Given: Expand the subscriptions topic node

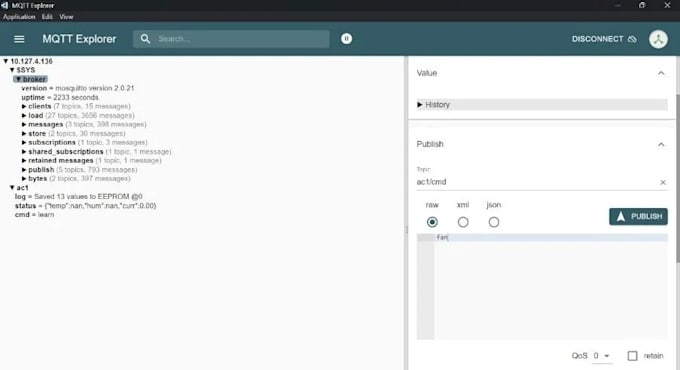Looking at the screenshot, I should (x=24, y=142).
